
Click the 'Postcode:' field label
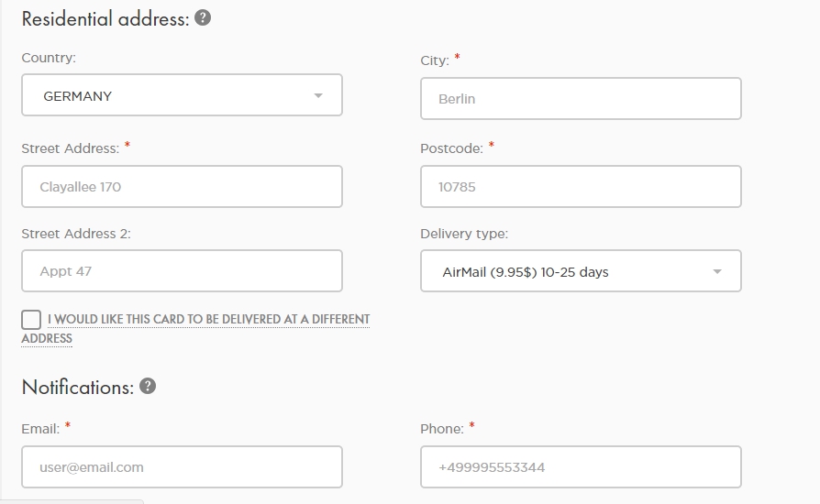[451, 148]
